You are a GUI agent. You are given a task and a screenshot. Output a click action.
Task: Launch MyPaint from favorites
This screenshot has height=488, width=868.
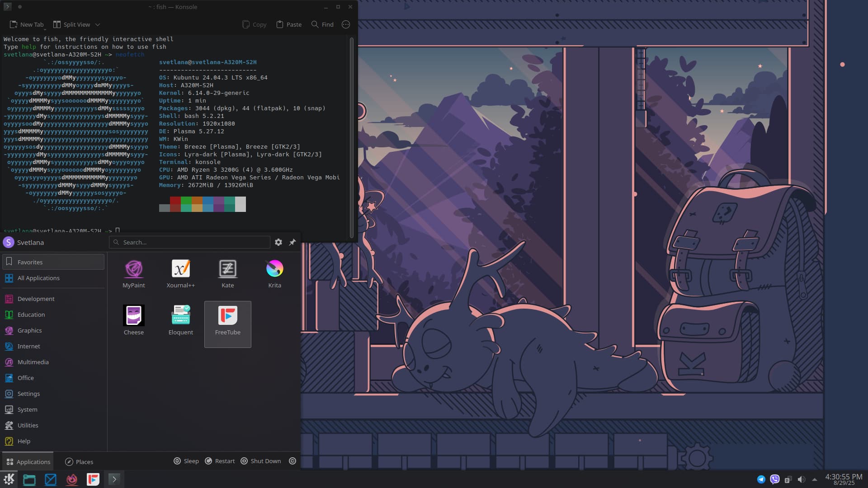[x=134, y=273]
